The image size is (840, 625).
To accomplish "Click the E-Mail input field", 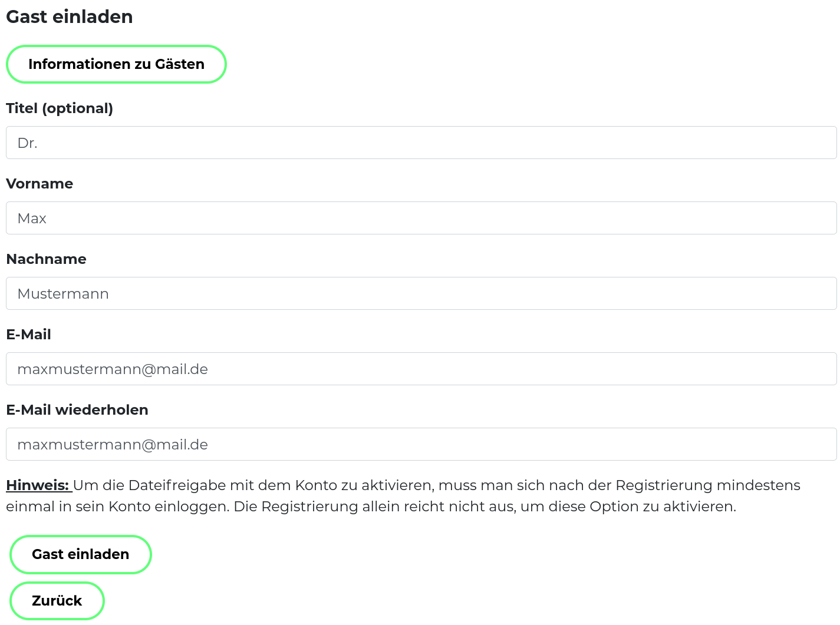I will [x=420, y=369].
